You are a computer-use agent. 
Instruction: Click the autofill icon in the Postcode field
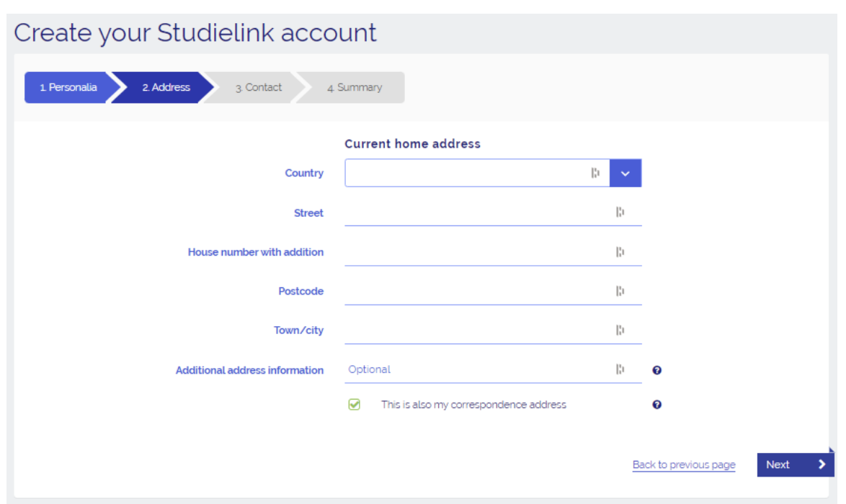click(620, 291)
